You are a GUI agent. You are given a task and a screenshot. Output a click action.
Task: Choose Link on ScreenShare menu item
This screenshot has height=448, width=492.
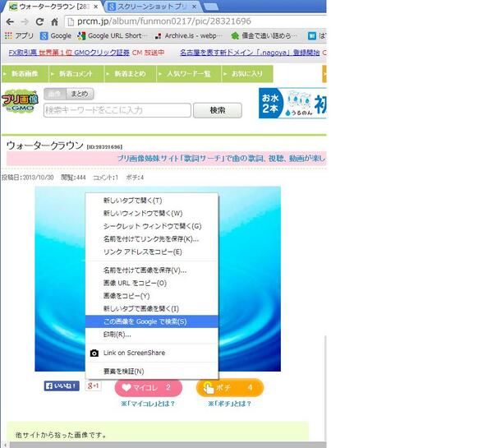(x=152, y=353)
